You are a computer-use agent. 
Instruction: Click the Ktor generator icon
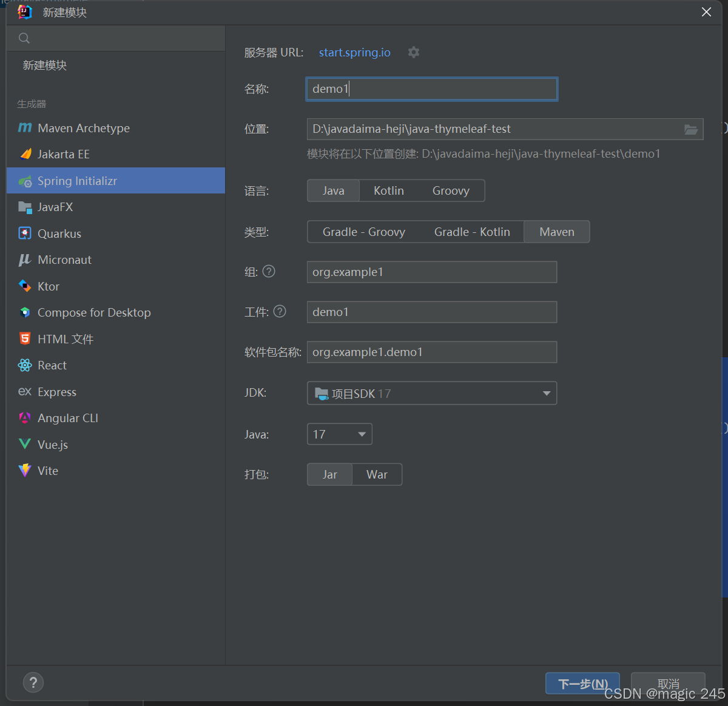(x=25, y=286)
